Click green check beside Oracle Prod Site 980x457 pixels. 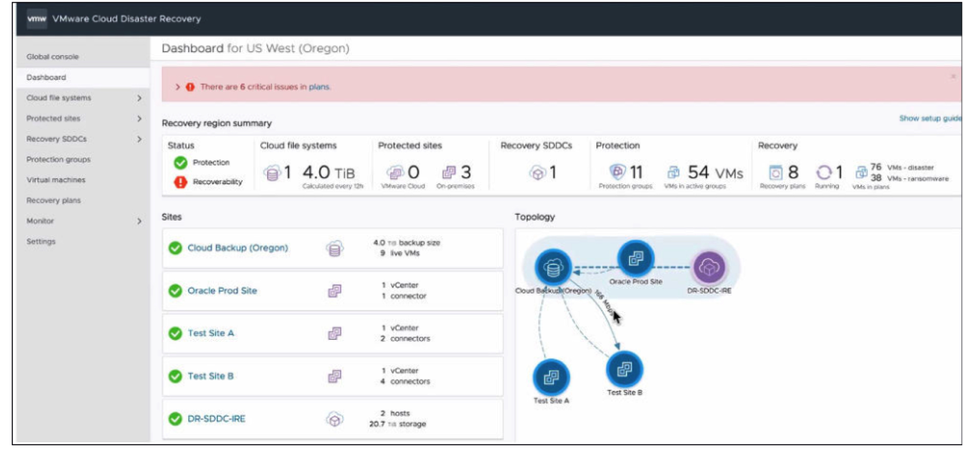pyautogui.click(x=175, y=291)
